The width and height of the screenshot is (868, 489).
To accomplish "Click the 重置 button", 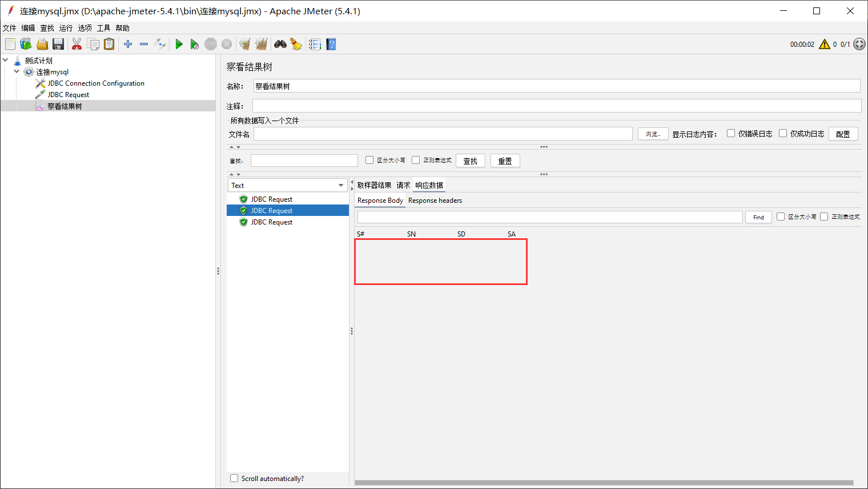I will (x=505, y=161).
